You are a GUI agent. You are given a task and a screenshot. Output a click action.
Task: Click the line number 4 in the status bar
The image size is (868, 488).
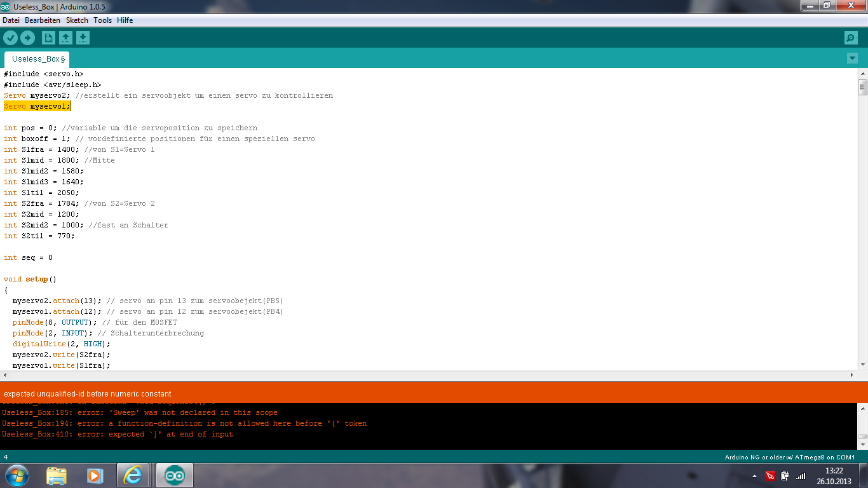point(6,457)
